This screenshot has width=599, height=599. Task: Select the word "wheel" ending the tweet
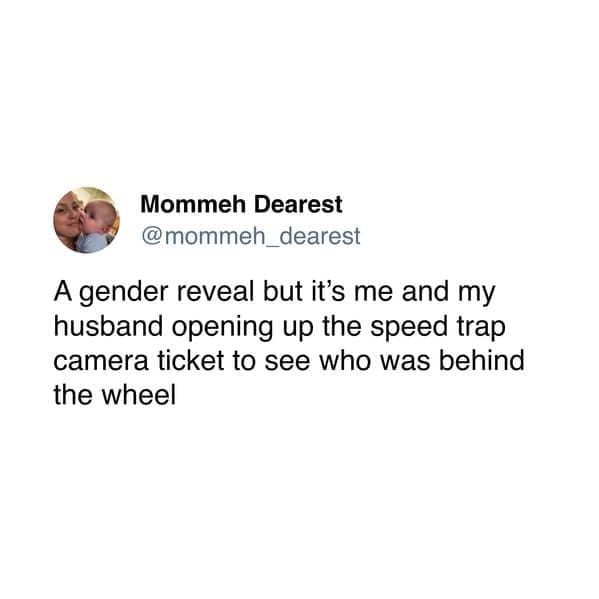tap(139, 395)
